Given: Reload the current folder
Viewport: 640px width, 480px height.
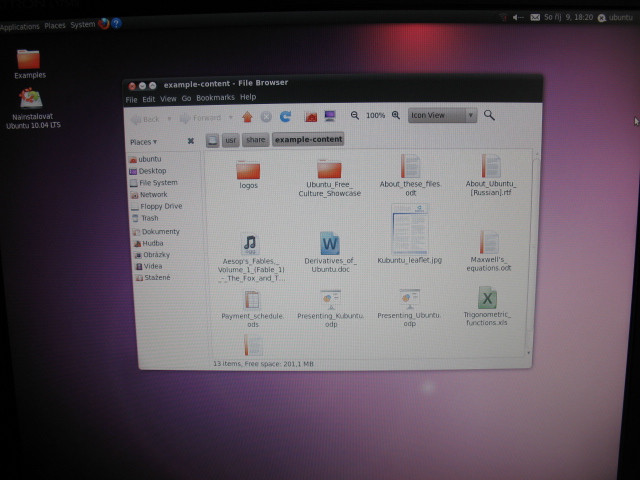Looking at the screenshot, I should (285, 117).
